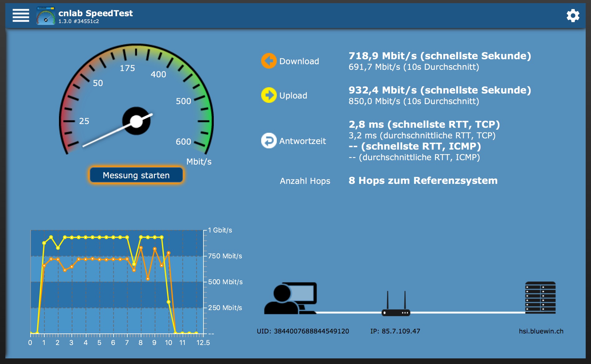This screenshot has height=364, width=591.
Task: Click 932,4 Mbit/s fastest upload value
Action: [x=440, y=90]
